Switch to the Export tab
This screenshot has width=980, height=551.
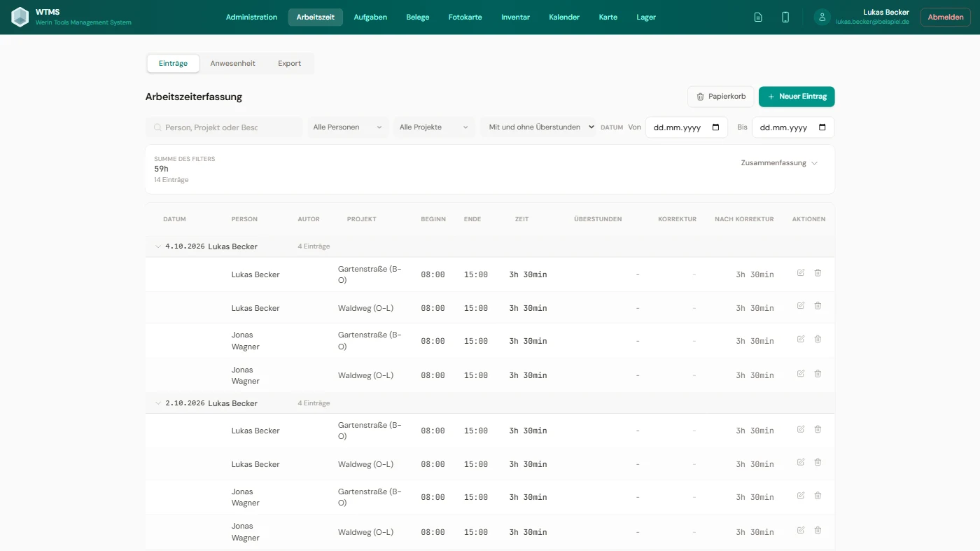coord(289,64)
